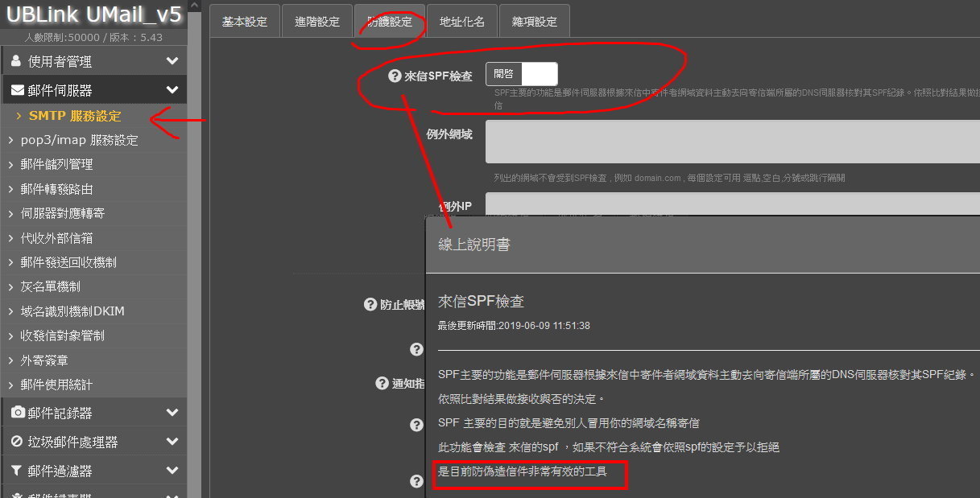Click the ban icon beside 垃圾郵件處理器

[x=17, y=442]
